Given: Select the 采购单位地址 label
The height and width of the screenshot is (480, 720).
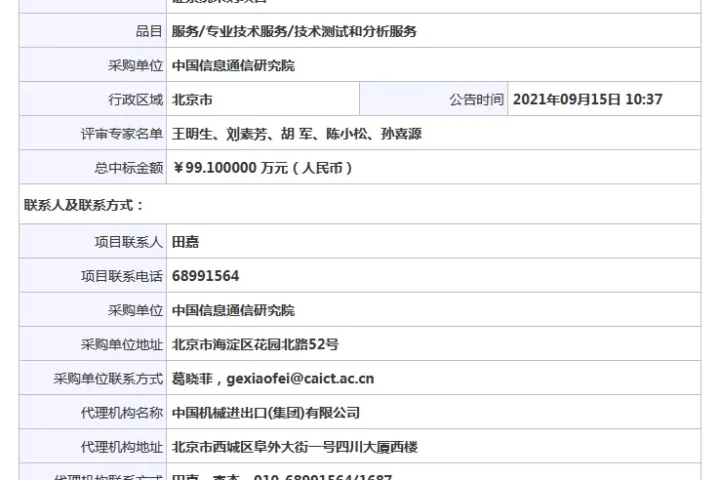Looking at the screenshot, I should [x=122, y=344].
